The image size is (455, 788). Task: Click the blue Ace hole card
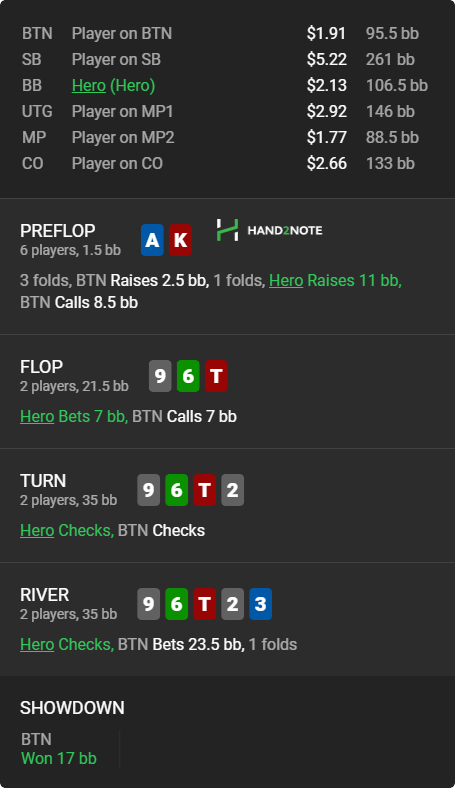click(x=152, y=240)
